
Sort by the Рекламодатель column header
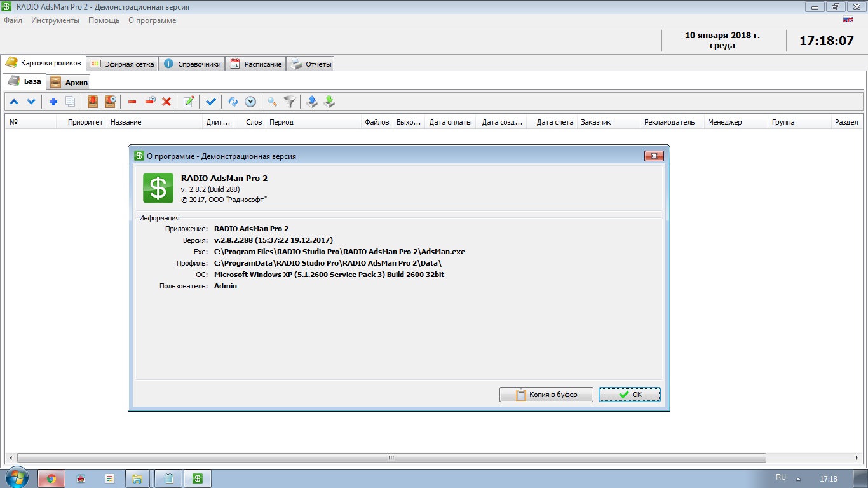(x=672, y=122)
